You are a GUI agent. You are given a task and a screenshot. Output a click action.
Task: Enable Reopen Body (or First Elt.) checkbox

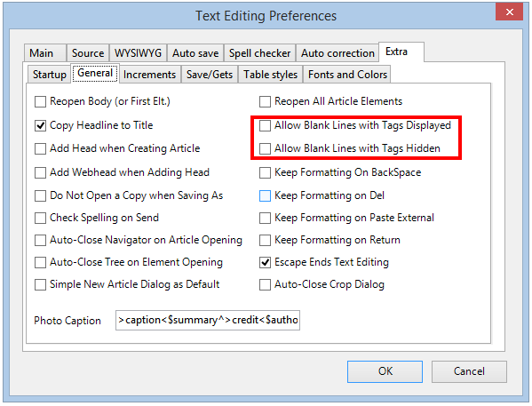(x=40, y=101)
